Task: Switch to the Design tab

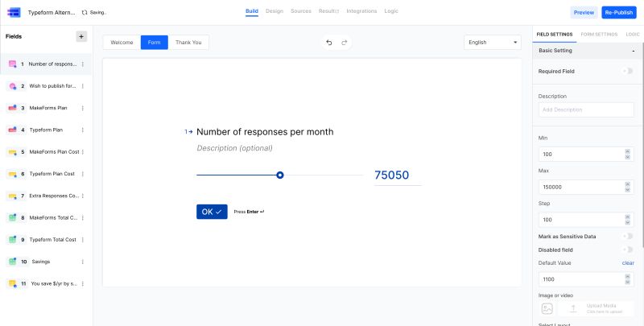Action: pos(275,11)
